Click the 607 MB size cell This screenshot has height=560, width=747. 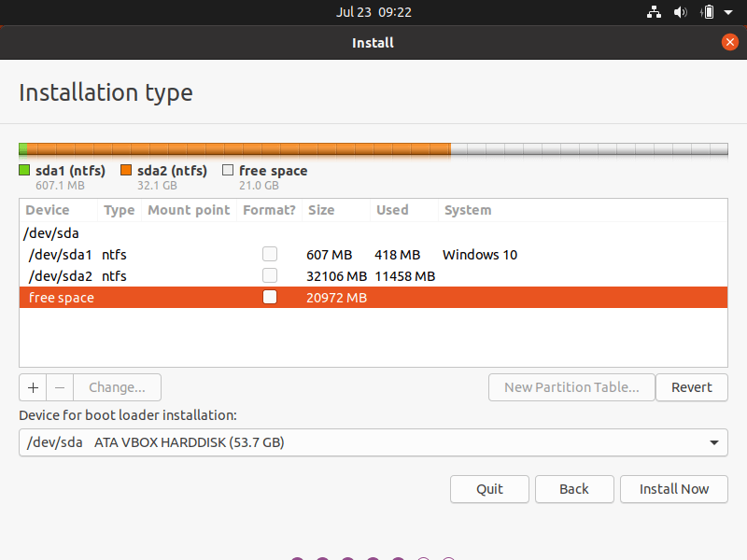click(x=330, y=255)
